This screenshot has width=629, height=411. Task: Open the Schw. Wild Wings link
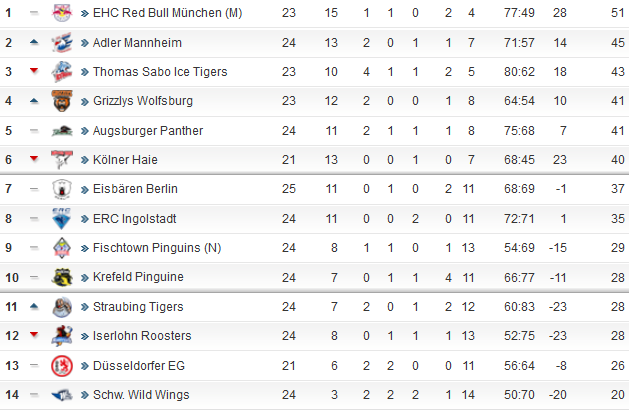(x=141, y=395)
